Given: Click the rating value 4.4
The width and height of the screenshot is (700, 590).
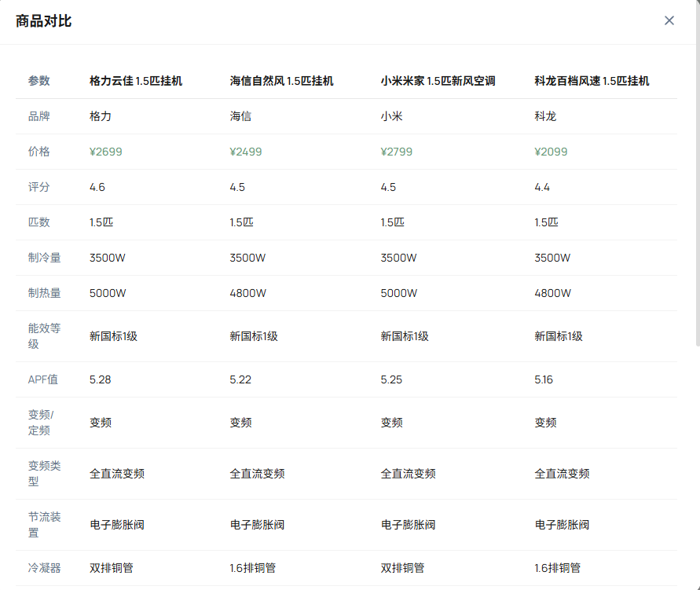Looking at the screenshot, I should tap(542, 187).
